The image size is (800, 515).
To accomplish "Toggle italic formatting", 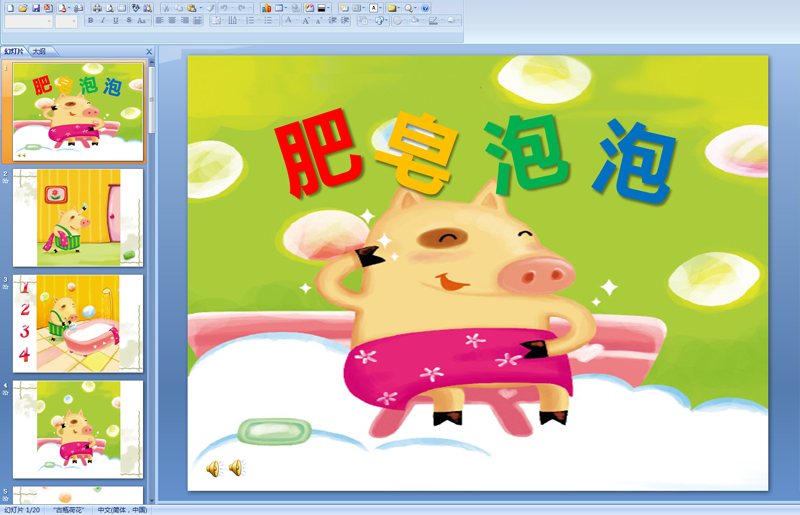I will click(103, 20).
